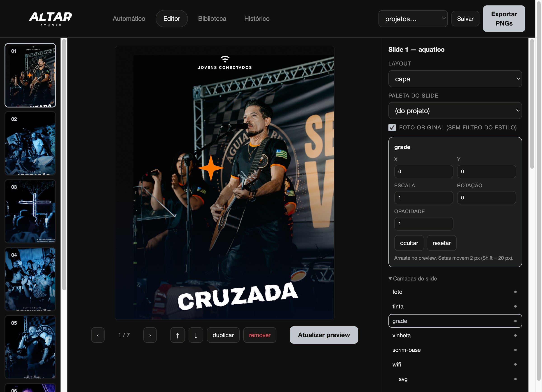The width and height of the screenshot is (542, 392).
Task: Select slide 05 thumbnail
Action: tap(30, 347)
